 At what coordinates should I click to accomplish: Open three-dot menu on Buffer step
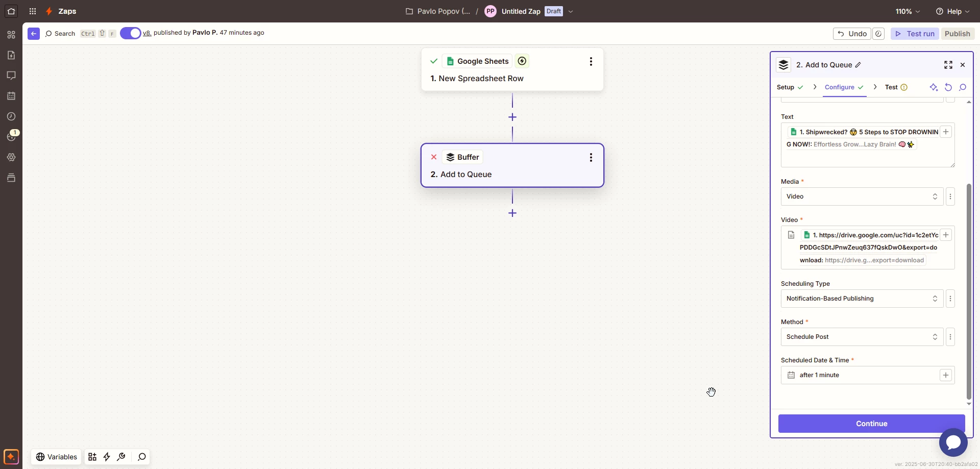(x=591, y=157)
